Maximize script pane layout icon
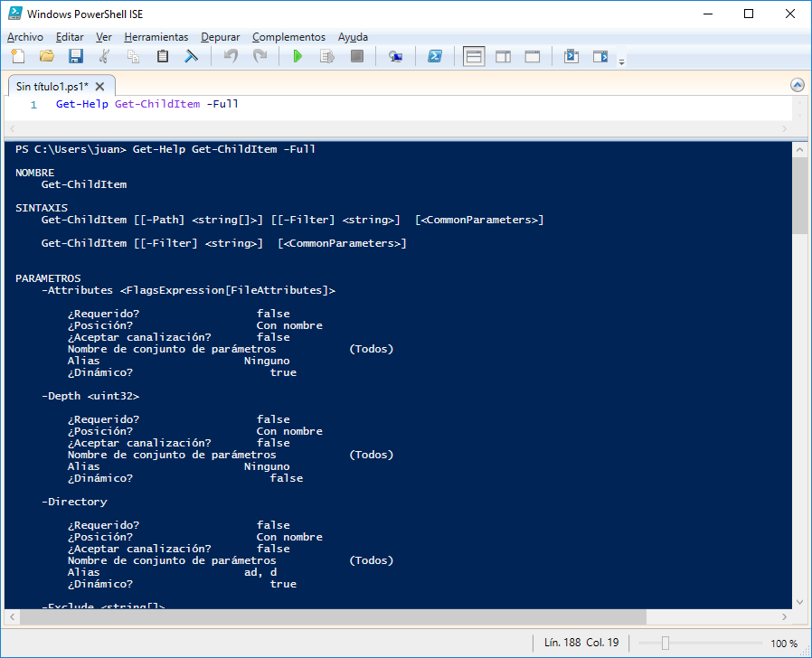Viewport: 812px width, 658px height. [x=533, y=56]
